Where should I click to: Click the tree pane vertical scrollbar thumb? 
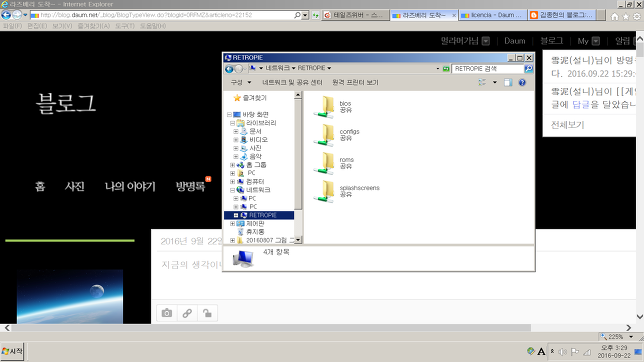click(298, 154)
